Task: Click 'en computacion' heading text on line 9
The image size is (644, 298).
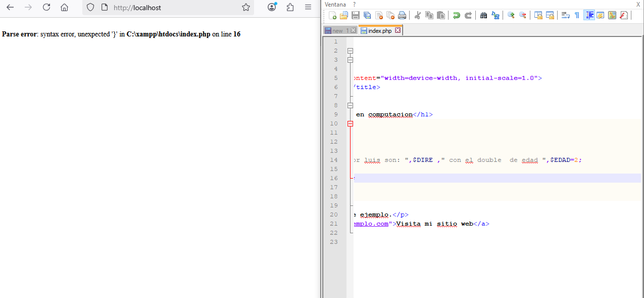Action: click(x=384, y=114)
